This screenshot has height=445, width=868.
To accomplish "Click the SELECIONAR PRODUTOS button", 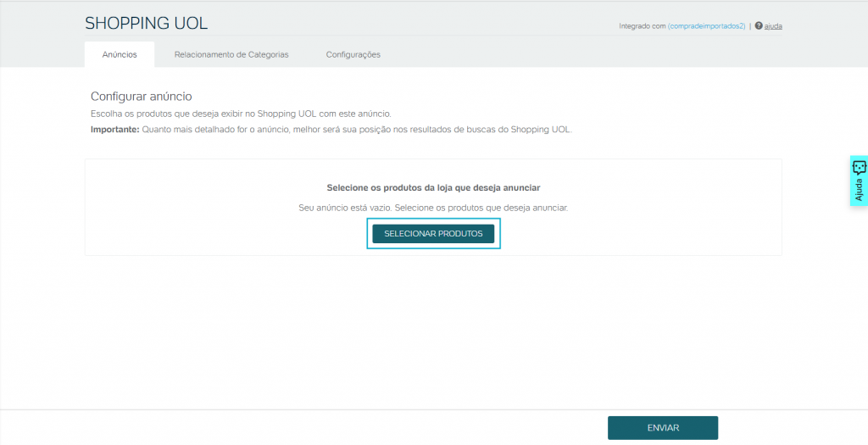I will click(x=433, y=234).
